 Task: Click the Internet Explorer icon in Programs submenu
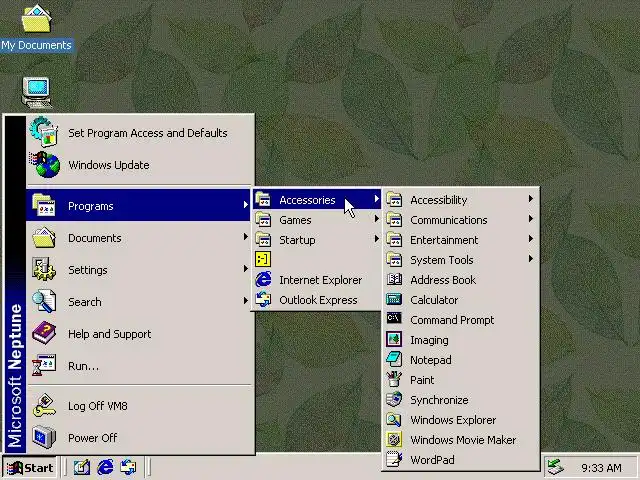pyautogui.click(x=263, y=280)
